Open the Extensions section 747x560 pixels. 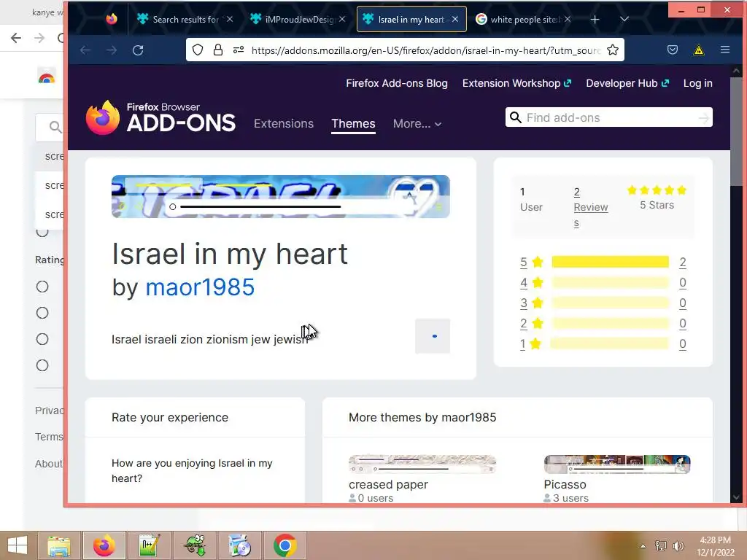pos(284,124)
